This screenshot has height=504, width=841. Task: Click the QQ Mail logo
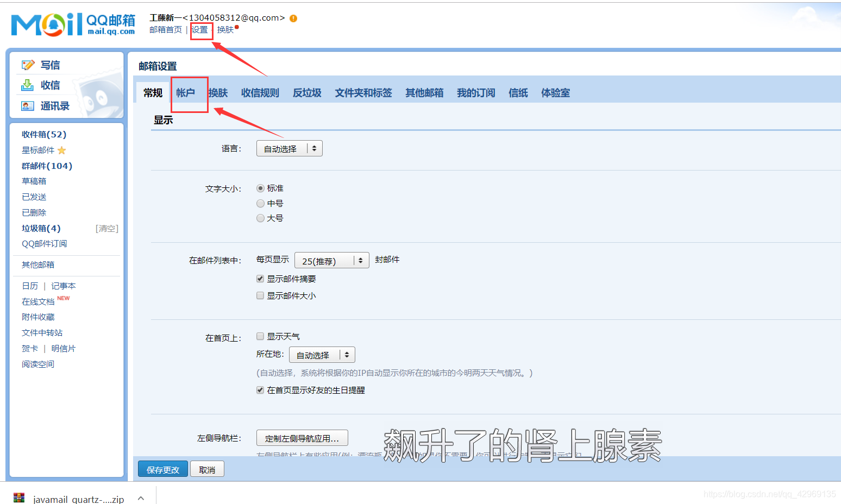(x=73, y=24)
